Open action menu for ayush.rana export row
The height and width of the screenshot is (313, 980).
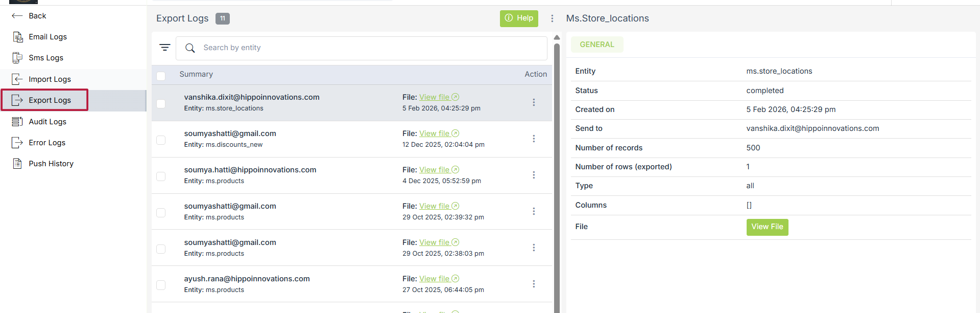coord(534,284)
